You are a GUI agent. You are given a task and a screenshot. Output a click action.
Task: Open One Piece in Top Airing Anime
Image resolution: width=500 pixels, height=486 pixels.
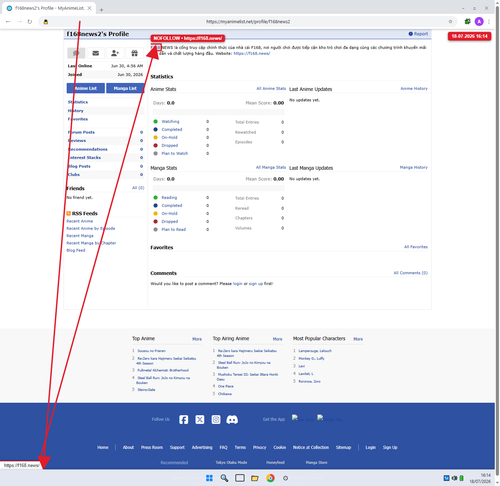226,386
